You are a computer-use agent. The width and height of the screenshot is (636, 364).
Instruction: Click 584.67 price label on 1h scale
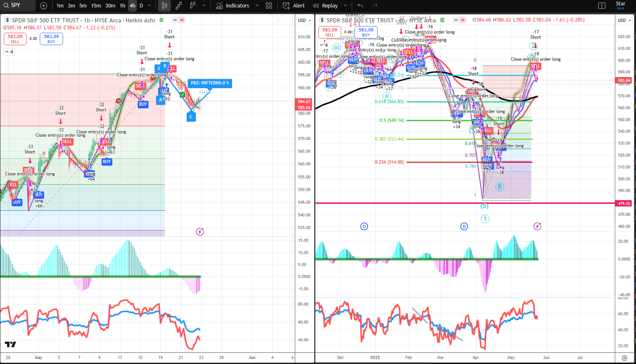pyautogui.click(x=304, y=101)
